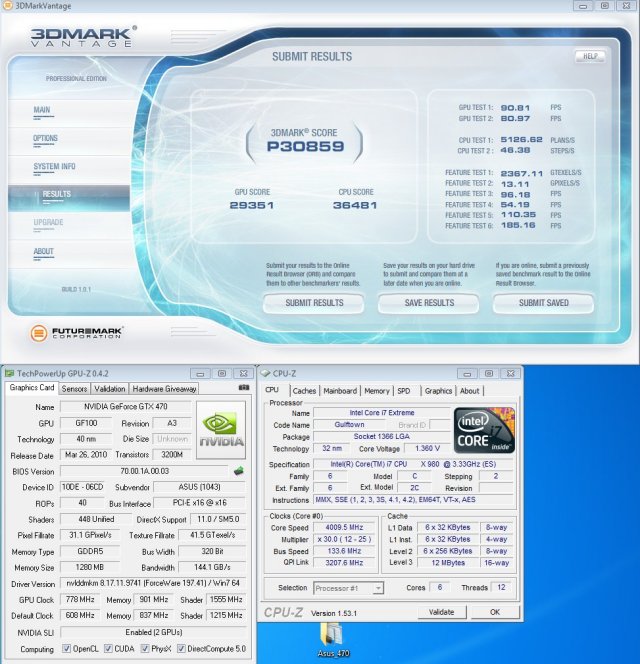
Task: Click the Specification field in CPU-Z
Action: (413, 464)
